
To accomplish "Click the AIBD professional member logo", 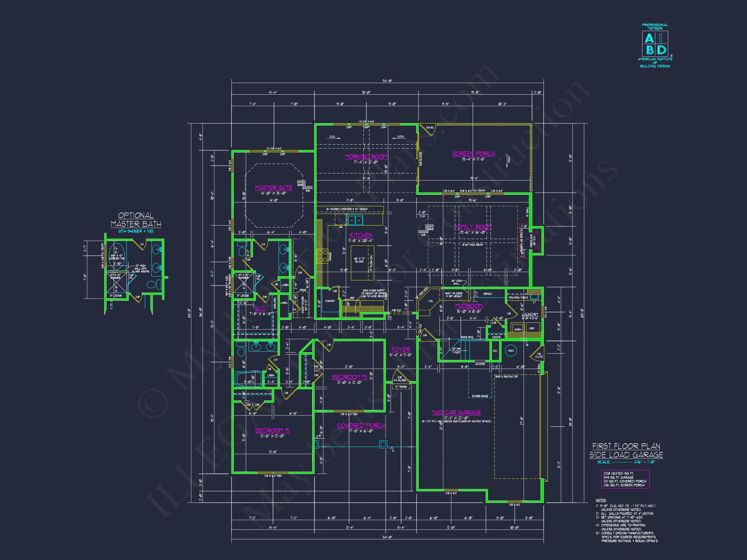I will pos(655,44).
